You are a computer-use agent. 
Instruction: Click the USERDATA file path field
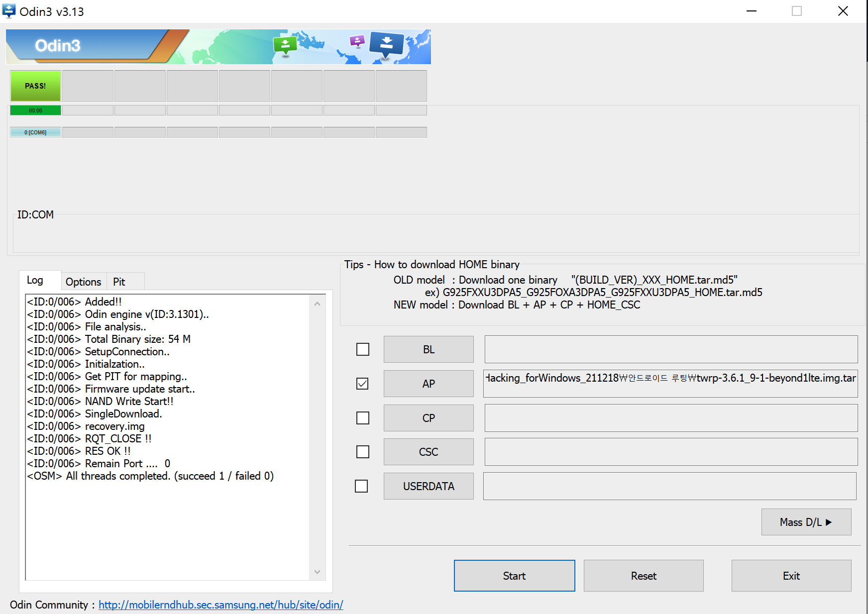[x=669, y=486]
